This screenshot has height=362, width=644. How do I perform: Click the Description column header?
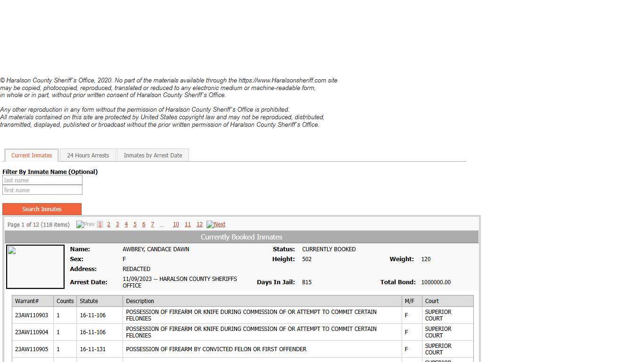(140, 301)
